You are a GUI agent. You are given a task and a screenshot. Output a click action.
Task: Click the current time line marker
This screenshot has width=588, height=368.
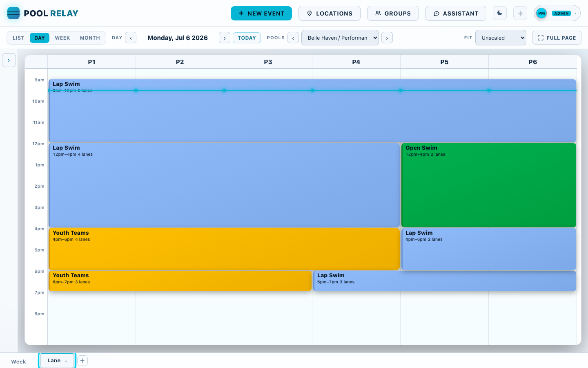[312, 90]
